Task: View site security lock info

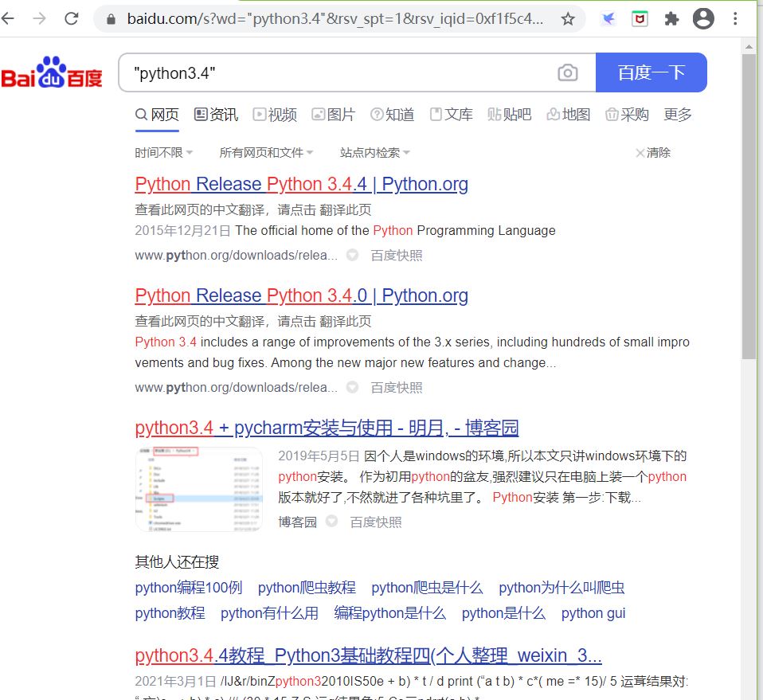Action: pyautogui.click(x=111, y=19)
